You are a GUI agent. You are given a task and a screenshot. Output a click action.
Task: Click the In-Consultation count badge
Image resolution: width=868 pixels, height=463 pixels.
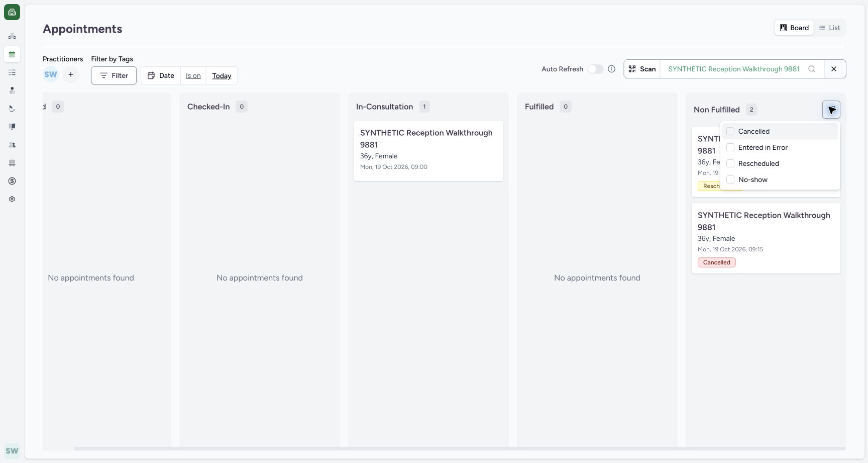(x=424, y=107)
